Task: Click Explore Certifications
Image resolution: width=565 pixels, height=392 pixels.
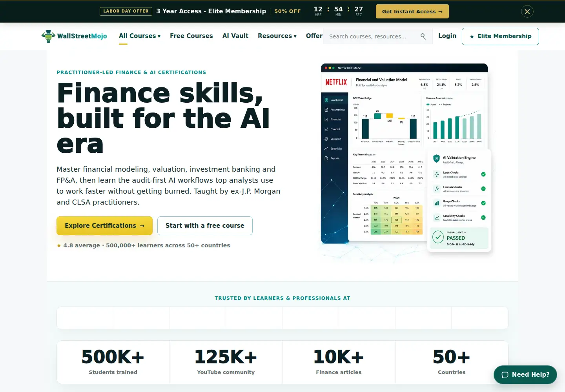Action: pyautogui.click(x=104, y=226)
